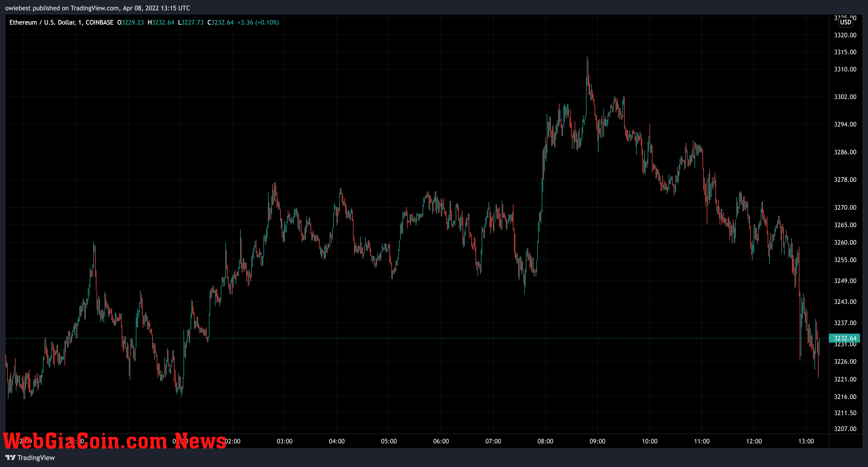Click the 3286.00 price axis label
Viewport: 868px width, 467px height.
845,152
